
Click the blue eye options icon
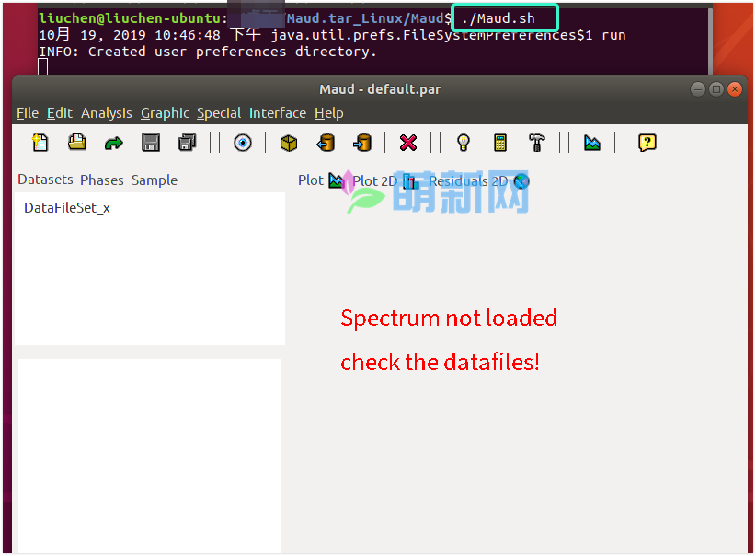243,143
